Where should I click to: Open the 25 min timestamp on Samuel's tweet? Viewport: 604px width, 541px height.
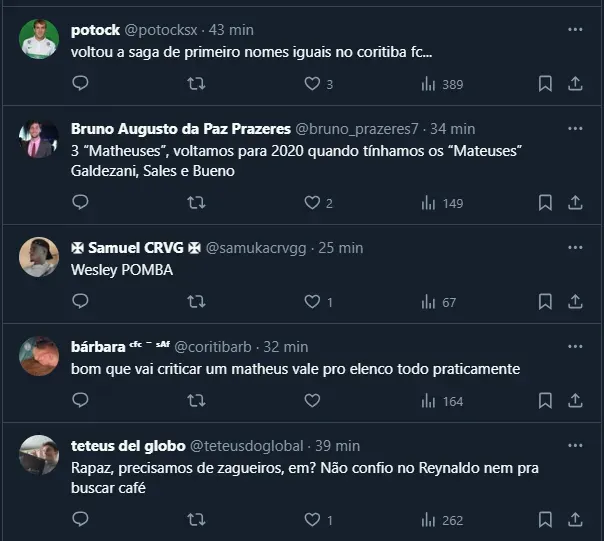340,247
